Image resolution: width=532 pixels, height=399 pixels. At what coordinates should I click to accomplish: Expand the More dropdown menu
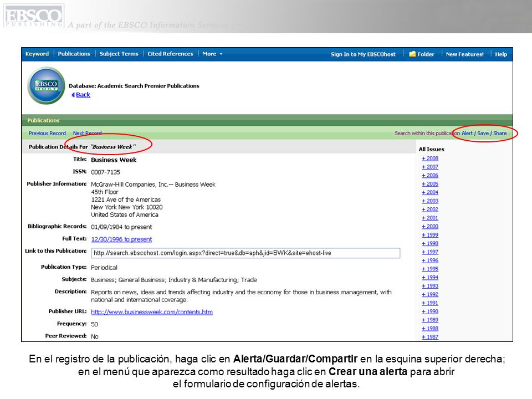[212, 54]
